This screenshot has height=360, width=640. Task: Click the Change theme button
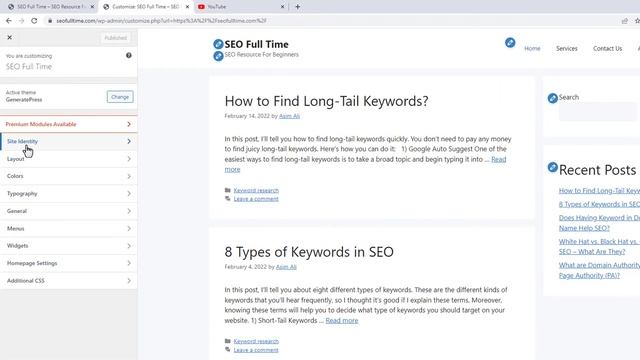coord(120,97)
